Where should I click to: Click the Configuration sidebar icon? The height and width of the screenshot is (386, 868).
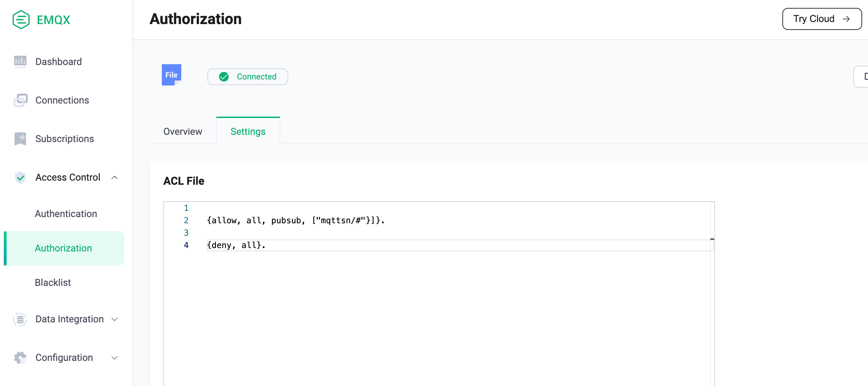(22, 357)
